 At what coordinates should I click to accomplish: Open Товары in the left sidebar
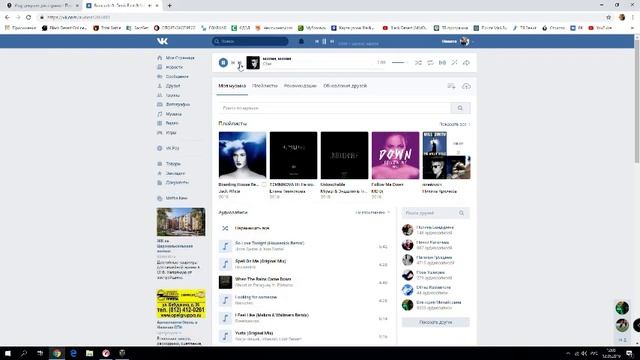pos(170,164)
